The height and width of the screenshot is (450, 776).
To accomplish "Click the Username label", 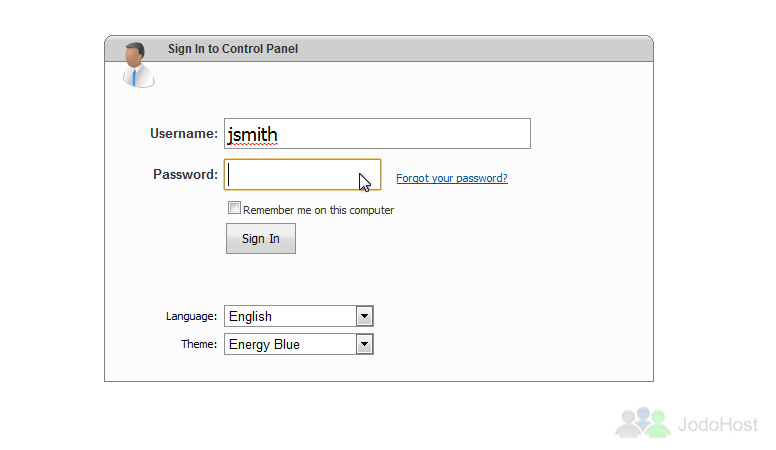I will (x=184, y=134).
